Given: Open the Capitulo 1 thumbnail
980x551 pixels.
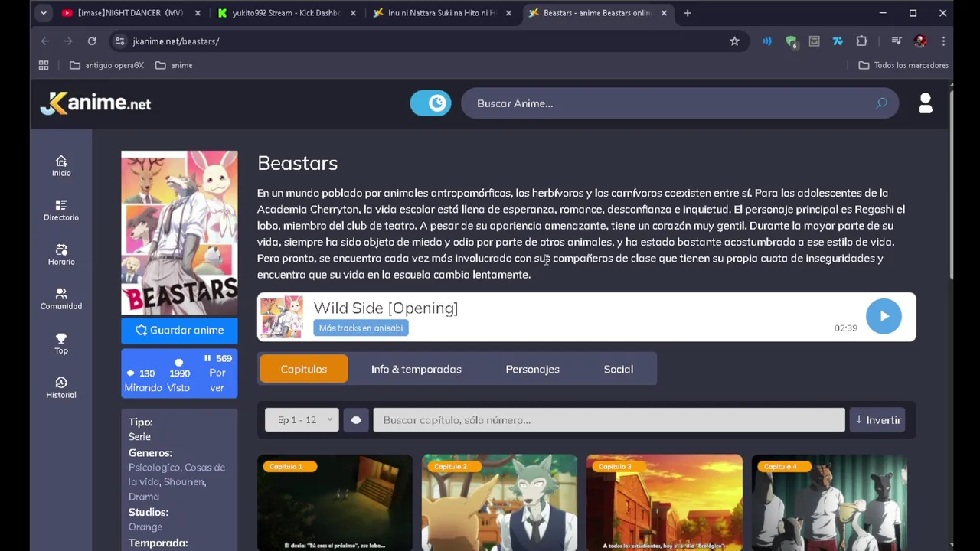Looking at the screenshot, I should tap(335, 503).
